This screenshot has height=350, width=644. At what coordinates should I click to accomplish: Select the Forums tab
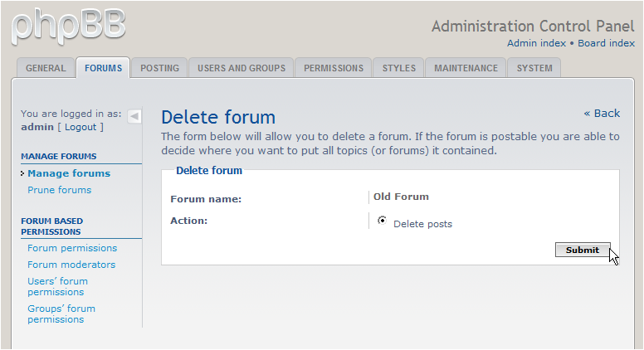click(x=103, y=68)
